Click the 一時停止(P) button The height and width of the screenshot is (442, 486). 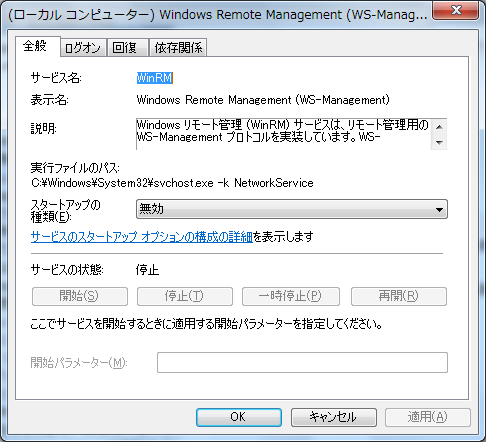[x=291, y=296]
